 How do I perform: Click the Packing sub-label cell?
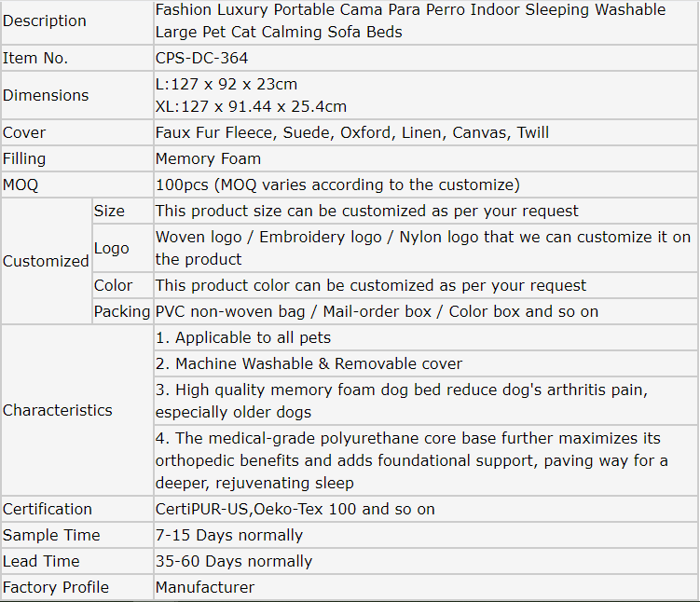pos(122,311)
